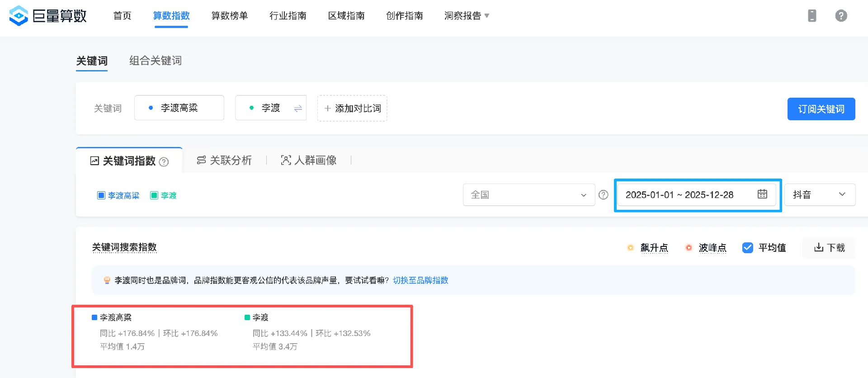This screenshot has width=868, height=378.
Task: Expand the 洞察报告 menu
Action: coord(467,16)
